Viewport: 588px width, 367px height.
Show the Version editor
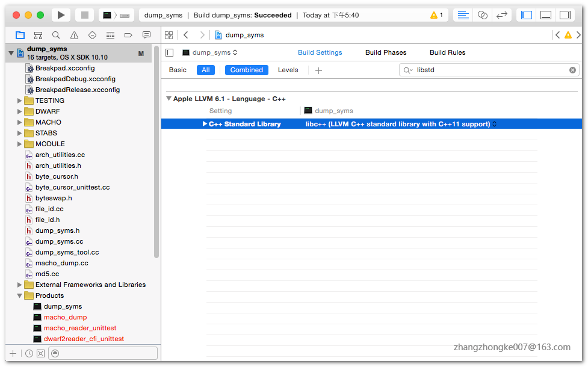coord(501,15)
